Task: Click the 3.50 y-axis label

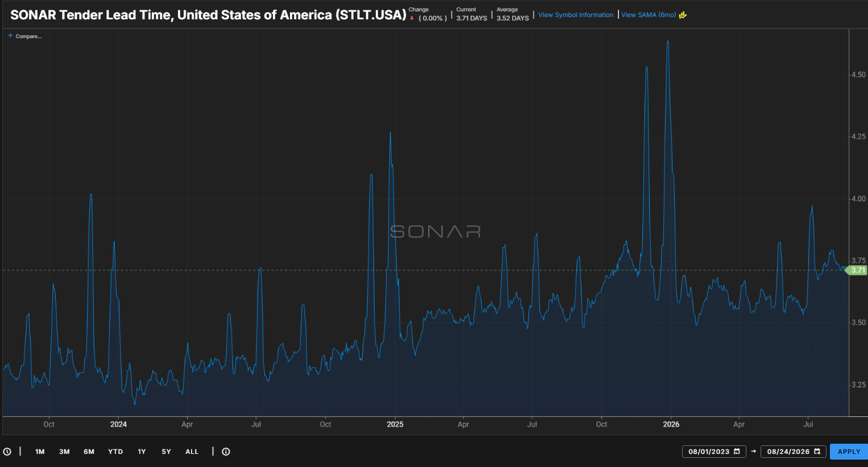Action: [x=858, y=323]
